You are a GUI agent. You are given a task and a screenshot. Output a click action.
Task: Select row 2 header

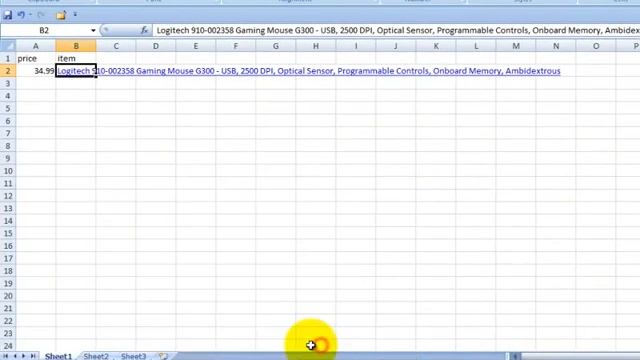tap(8, 71)
